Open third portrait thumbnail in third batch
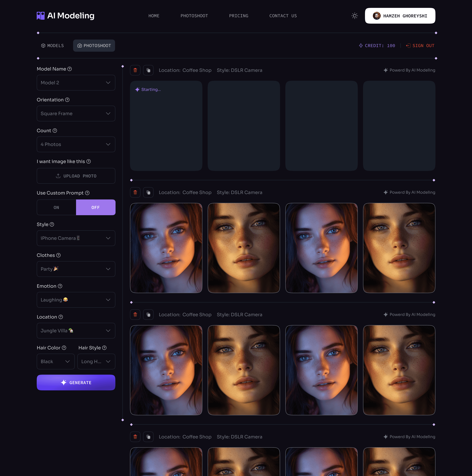 (321, 370)
